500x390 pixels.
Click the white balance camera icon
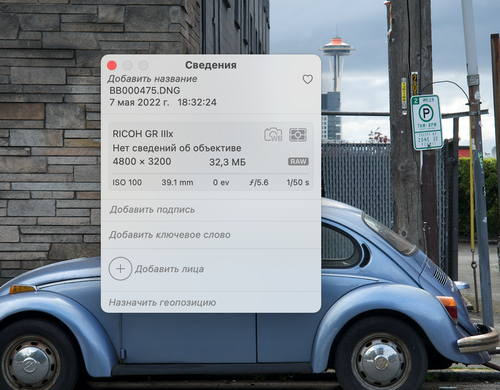tap(273, 134)
